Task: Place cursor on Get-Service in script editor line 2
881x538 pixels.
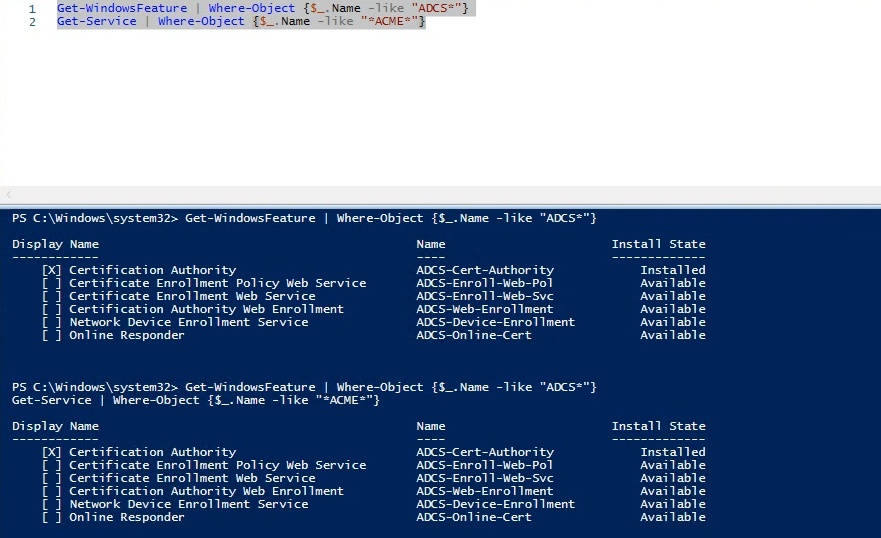Action: pyautogui.click(x=97, y=21)
